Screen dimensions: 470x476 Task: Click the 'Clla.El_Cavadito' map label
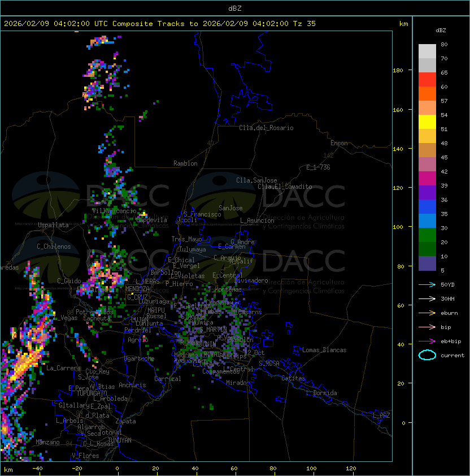click(x=285, y=187)
